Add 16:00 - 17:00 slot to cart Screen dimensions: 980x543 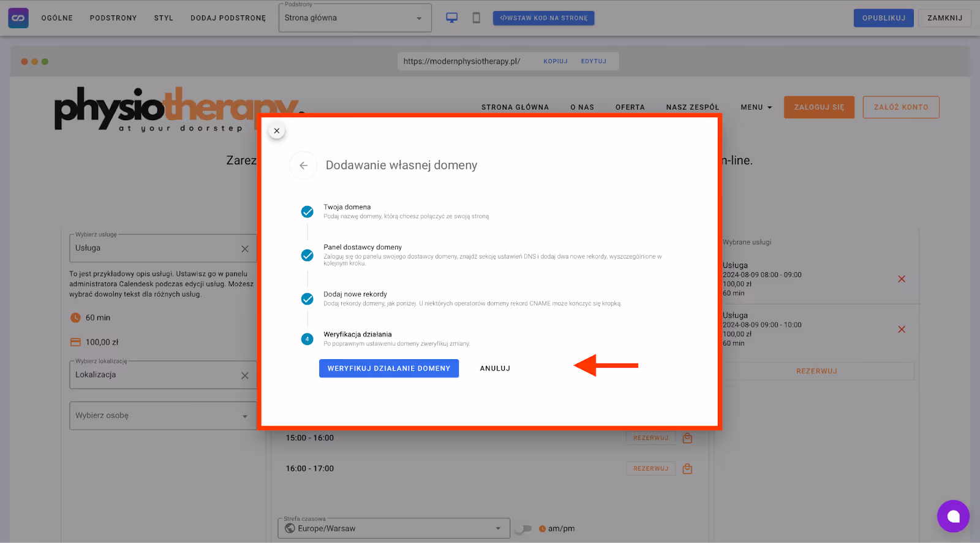pos(687,469)
